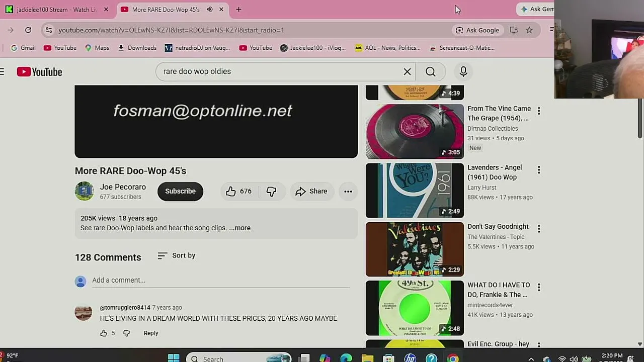The image size is (644, 362).
Task: Open the @tomruggiero8414 username link
Action: [125, 308]
